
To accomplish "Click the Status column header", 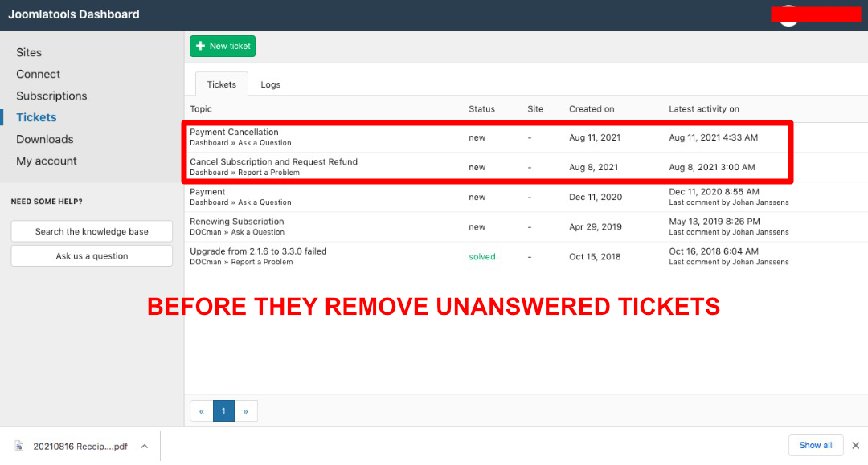I will tap(481, 109).
